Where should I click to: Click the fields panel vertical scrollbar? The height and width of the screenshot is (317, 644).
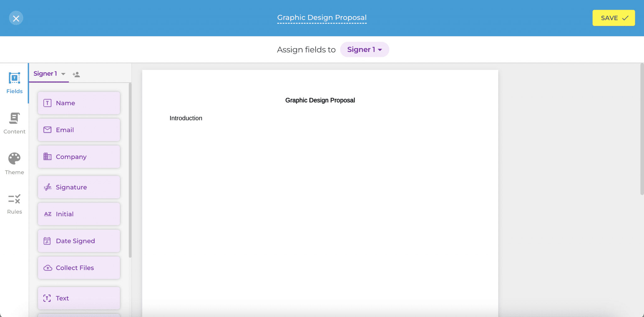tap(130, 170)
